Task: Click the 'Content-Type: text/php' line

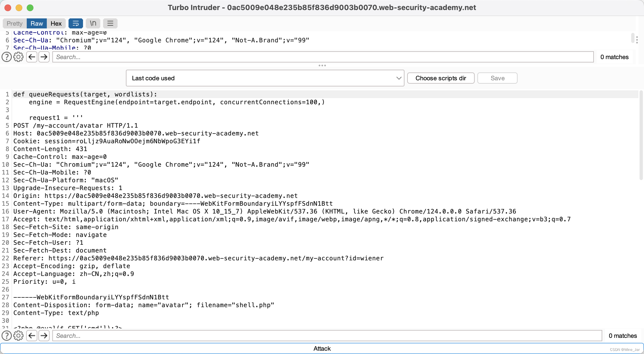Action: 56,313
